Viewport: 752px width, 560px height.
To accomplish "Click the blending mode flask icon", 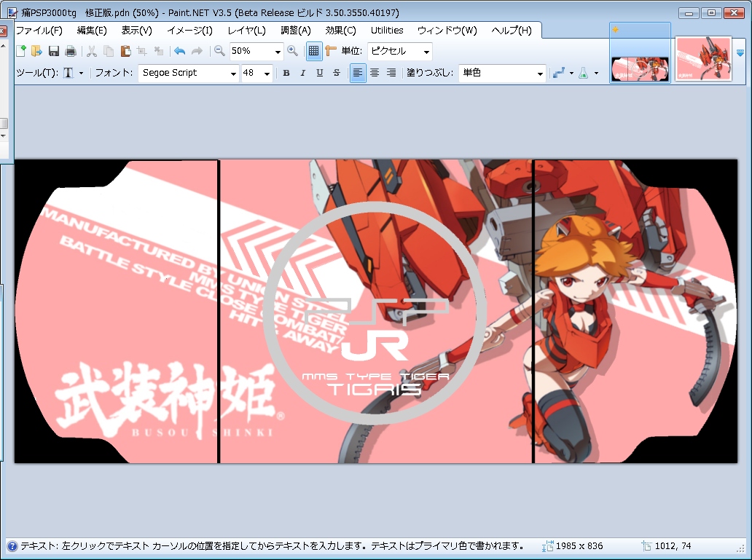I will point(584,73).
